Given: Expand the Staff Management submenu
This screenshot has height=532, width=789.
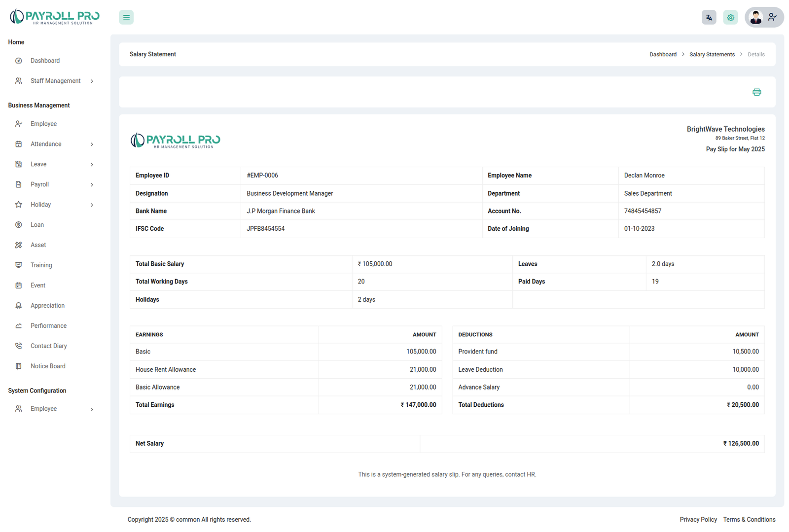Looking at the screenshot, I should click(92, 81).
